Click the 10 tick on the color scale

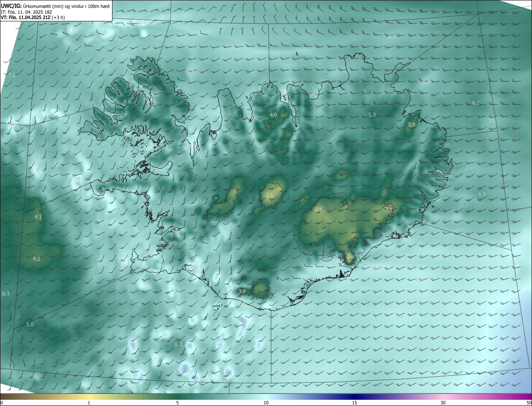tap(266, 403)
